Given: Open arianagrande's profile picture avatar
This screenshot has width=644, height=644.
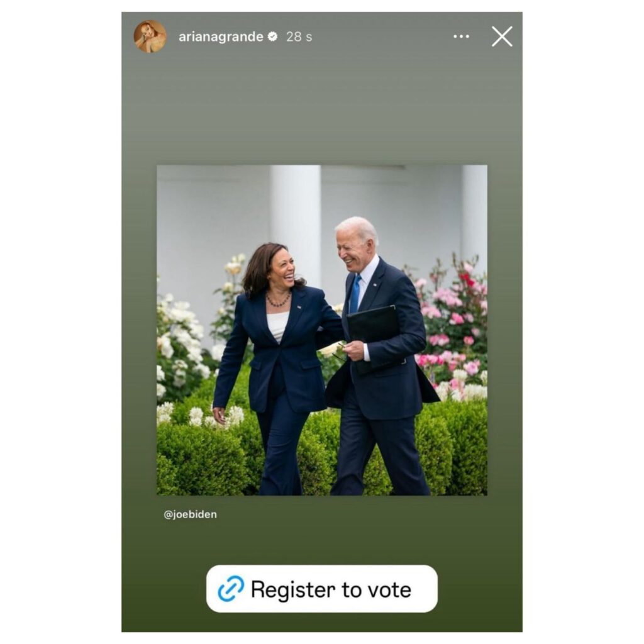Looking at the screenshot, I should click(150, 36).
